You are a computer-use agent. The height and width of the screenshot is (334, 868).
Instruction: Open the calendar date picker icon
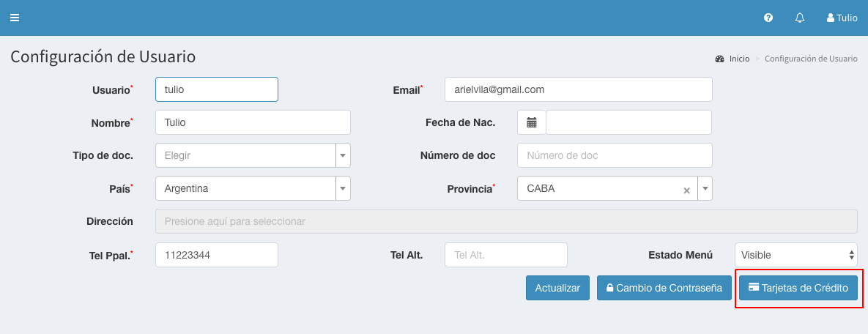(x=532, y=122)
